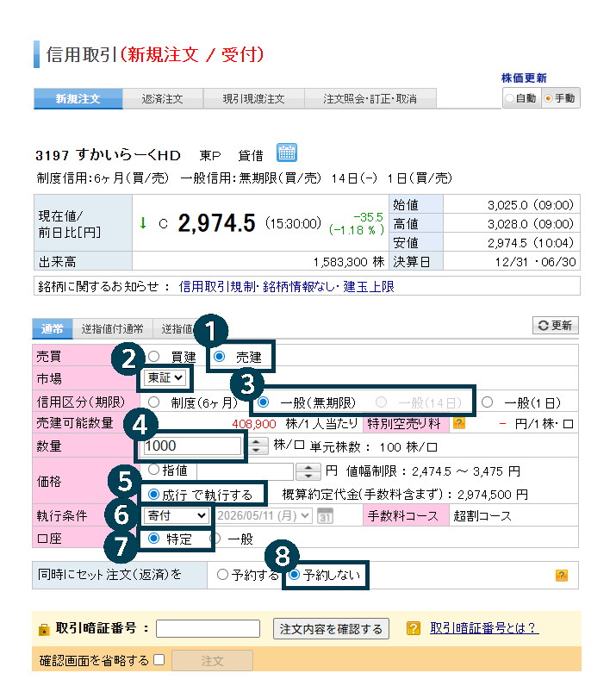Screen dimensions: 616x698
Task: Switch to the 新規注文 tab
Action: [78, 98]
